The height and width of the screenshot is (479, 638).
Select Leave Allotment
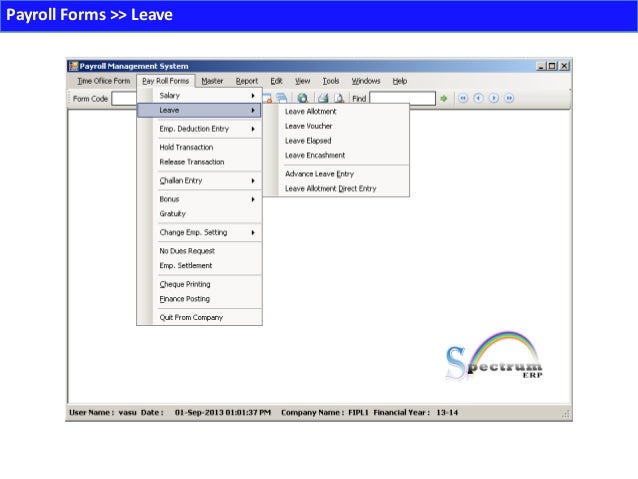point(343,112)
